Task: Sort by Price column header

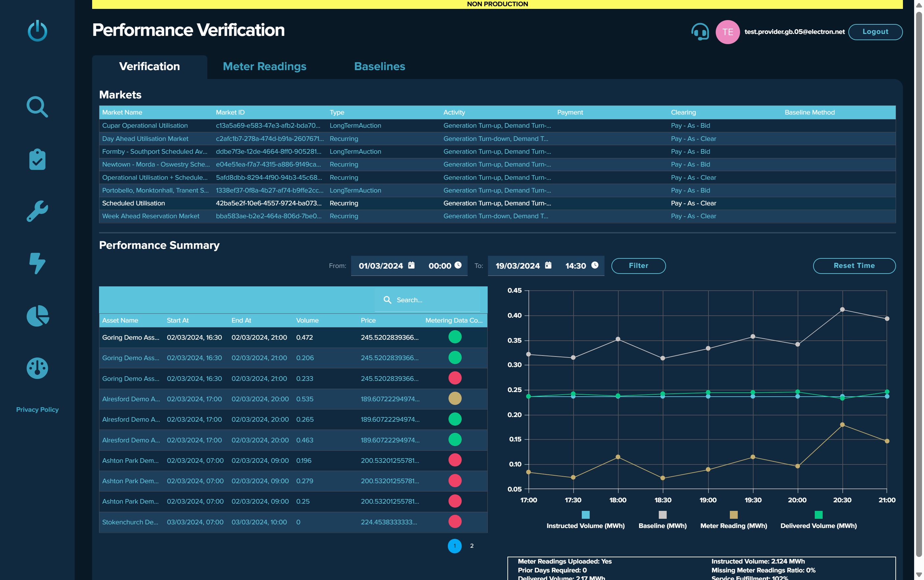Action: (x=368, y=320)
